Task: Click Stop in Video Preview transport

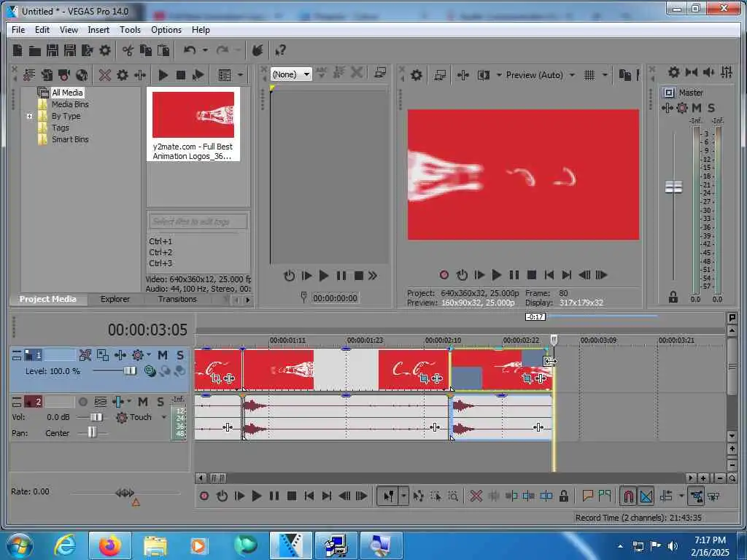Action: click(532, 275)
